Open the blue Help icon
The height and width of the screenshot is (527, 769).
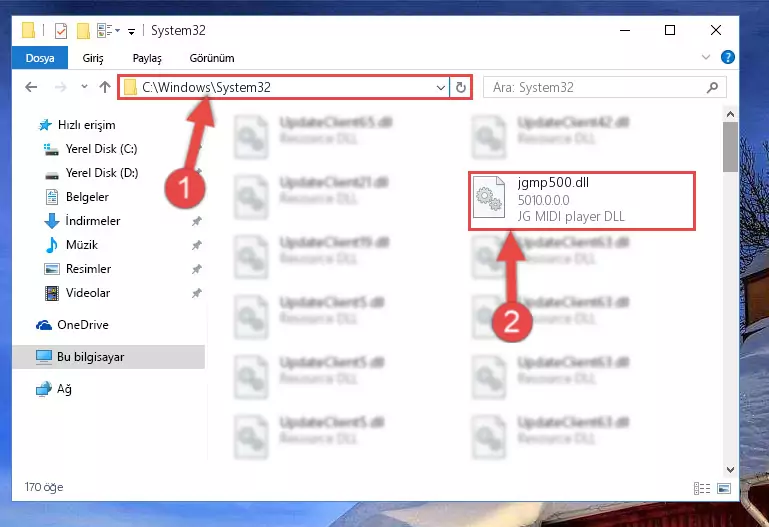click(728, 57)
